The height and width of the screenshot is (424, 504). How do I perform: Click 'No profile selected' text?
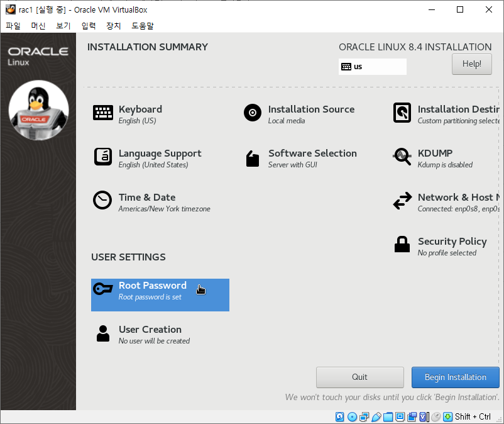tap(447, 253)
